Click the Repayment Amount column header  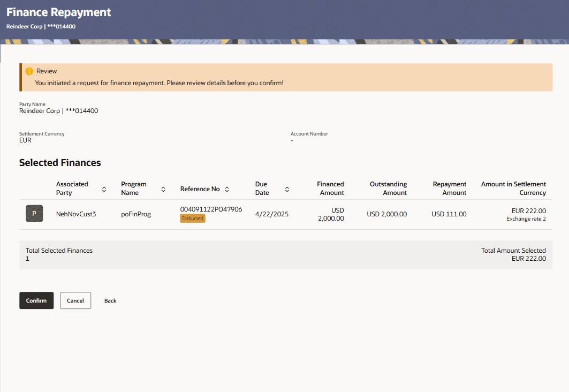[449, 189]
